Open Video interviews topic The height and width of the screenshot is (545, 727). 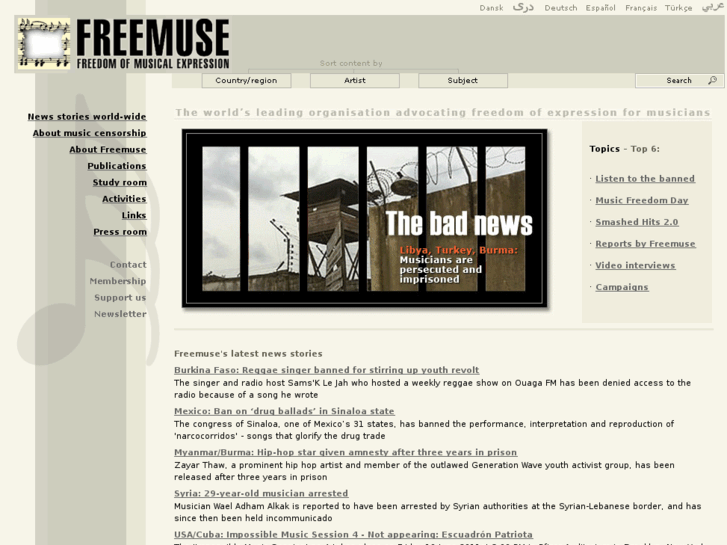tap(635, 265)
